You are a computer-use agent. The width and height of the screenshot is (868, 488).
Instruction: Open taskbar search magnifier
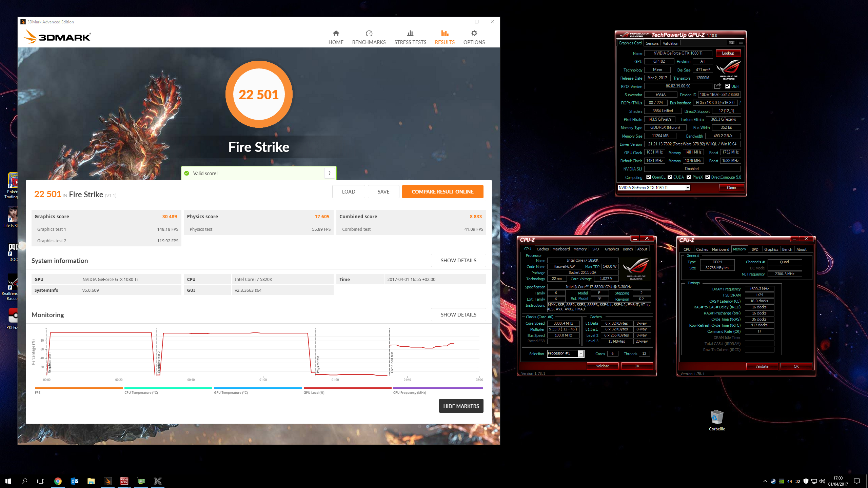(x=24, y=481)
